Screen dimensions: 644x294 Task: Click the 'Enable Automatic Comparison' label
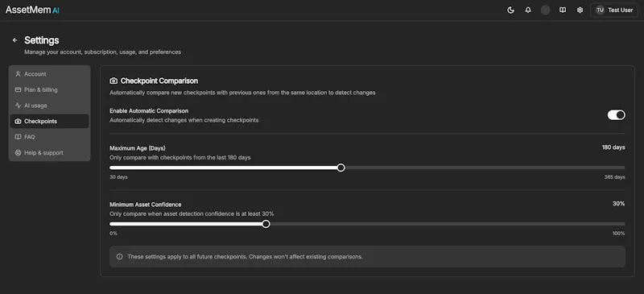[149, 111]
